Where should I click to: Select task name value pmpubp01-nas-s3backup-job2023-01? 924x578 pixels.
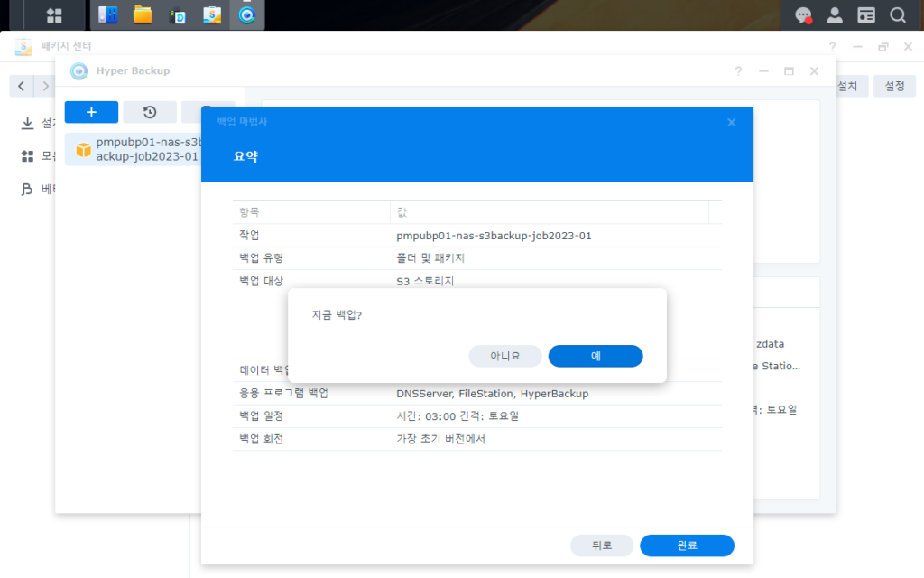[x=494, y=236]
